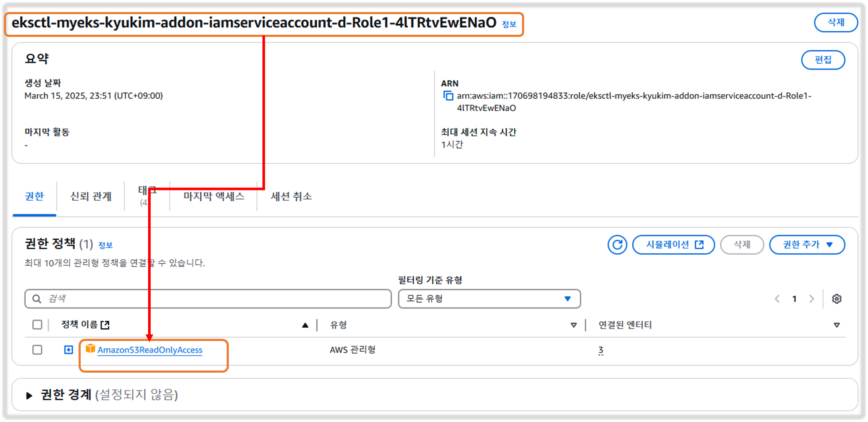Click the 삭제 button to delete role
Image resolution: width=868 pixels, height=422 pixels.
[x=836, y=22]
